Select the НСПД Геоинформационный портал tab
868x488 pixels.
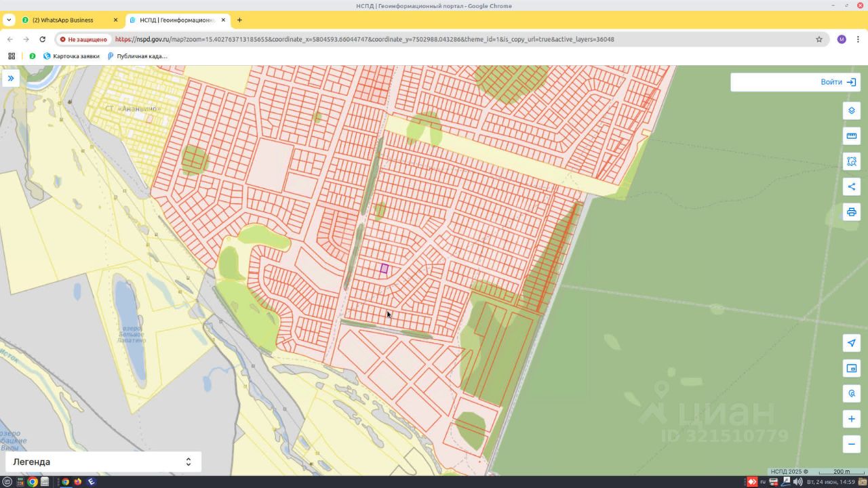pos(176,20)
